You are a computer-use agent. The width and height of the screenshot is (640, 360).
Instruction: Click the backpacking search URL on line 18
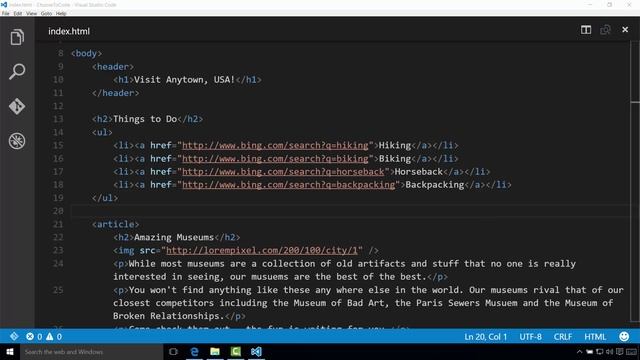click(x=289, y=184)
